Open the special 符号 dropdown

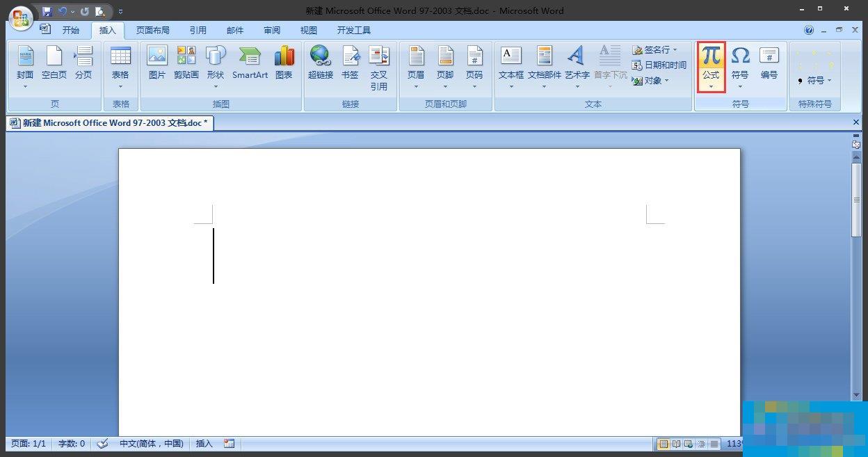point(814,81)
